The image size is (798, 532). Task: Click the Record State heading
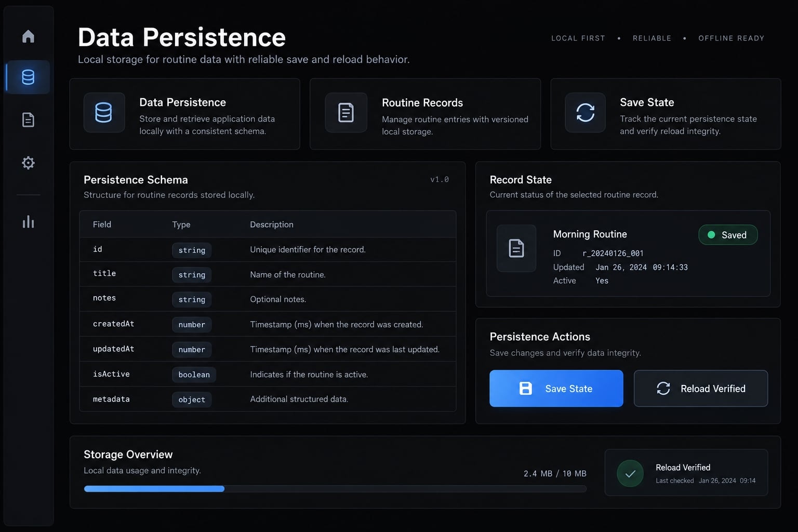pyautogui.click(x=521, y=180)
